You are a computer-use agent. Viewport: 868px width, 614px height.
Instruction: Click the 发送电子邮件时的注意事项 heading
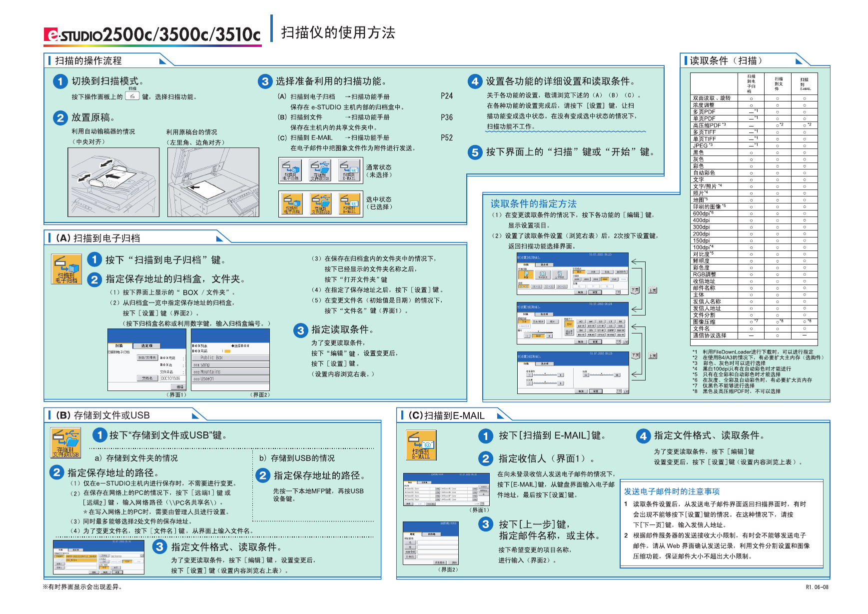(672, 491)
